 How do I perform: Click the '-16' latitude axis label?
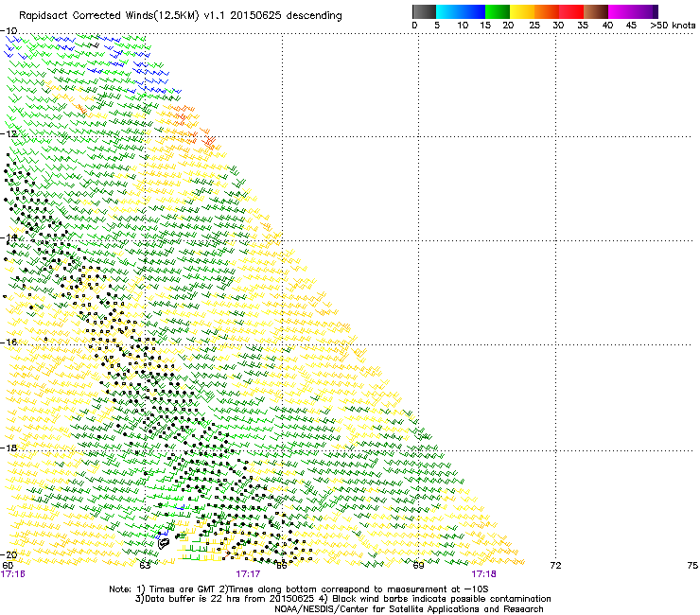click(x=9, y=343)
